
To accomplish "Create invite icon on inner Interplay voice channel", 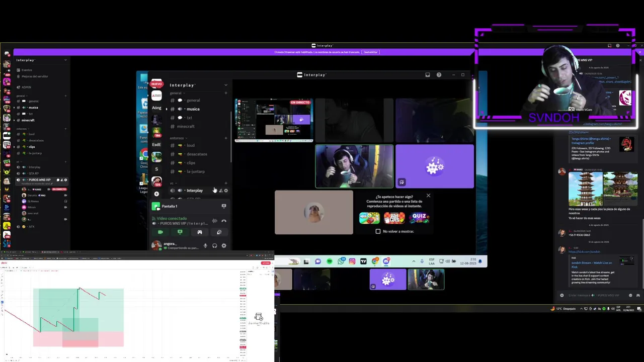I will (220, 191).
